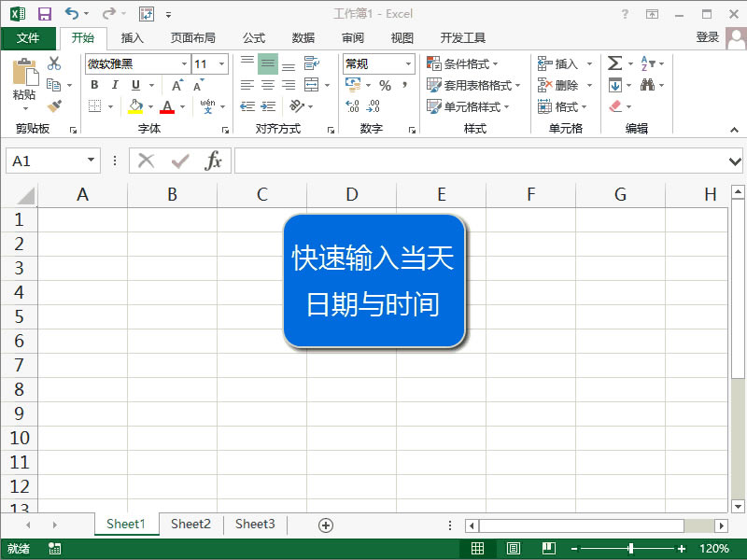Apply bold formatting to selected cell
Screen dimensions: 747x560
pyautogui.click(x=94, y=85)
